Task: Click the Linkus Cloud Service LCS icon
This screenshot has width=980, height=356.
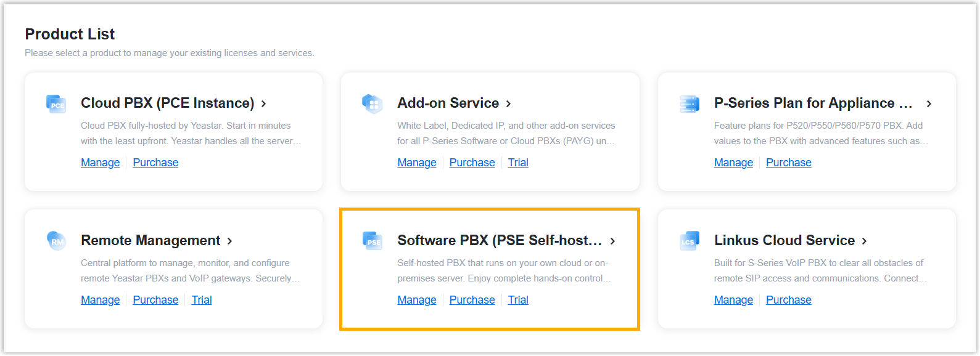Action: click(x=689, y=241)
